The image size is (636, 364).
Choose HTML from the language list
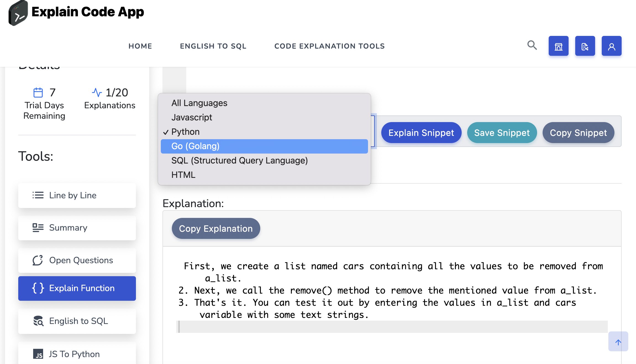click(x=183, y=175)
